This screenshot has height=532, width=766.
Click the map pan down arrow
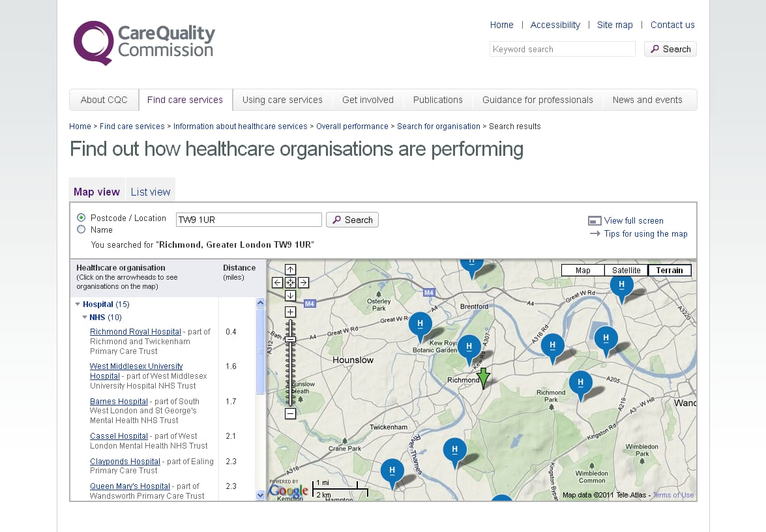(291, 295)
